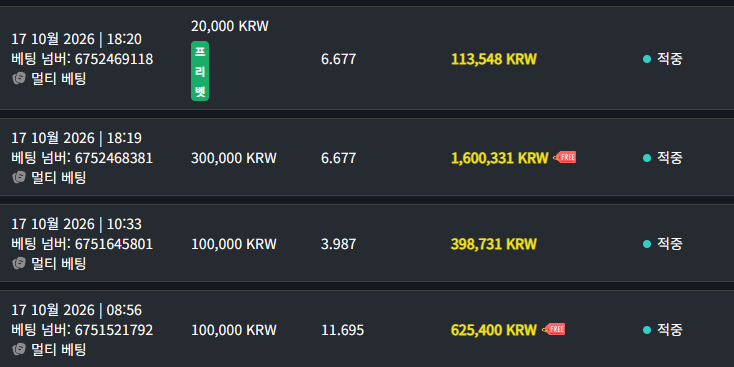
Task: Click the 1,600,331 KRW payout amount
Action: coord(499,158)
